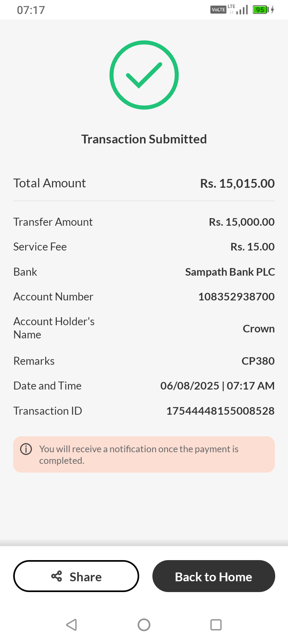Screen dimensions: 288x644
Task: Open recent apps with square icon
Action: 216,624
